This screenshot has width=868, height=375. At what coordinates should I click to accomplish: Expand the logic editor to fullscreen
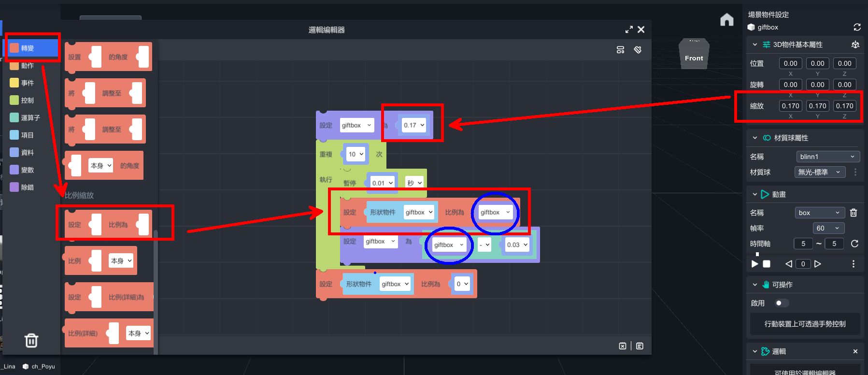coord(628,29)
